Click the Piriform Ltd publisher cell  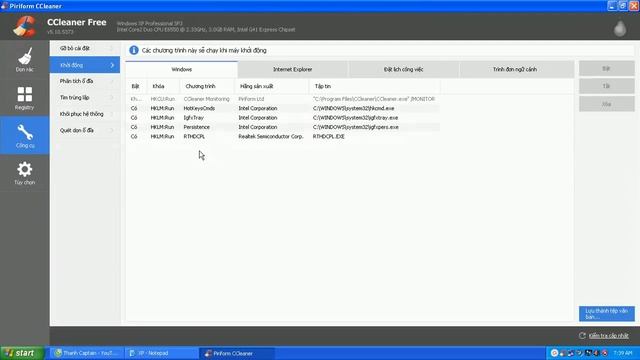point(251,99)
